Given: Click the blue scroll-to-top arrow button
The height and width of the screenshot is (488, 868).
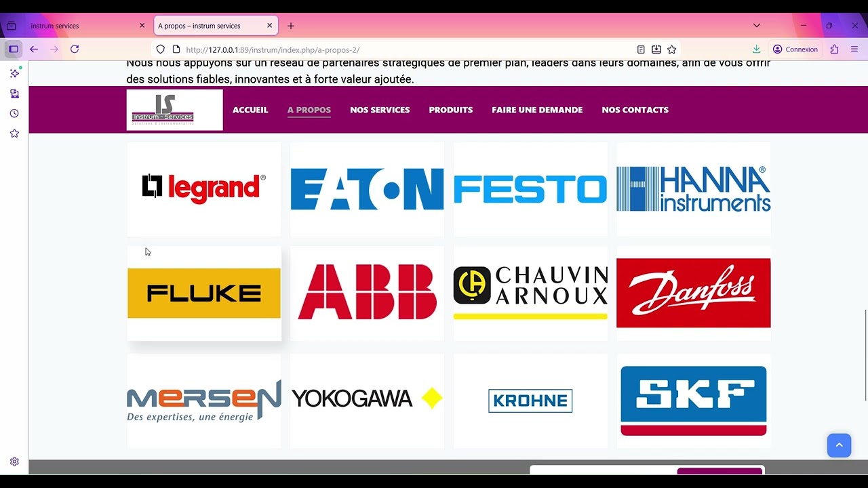Looking at the screenshot, I should (x=839, y=445).
